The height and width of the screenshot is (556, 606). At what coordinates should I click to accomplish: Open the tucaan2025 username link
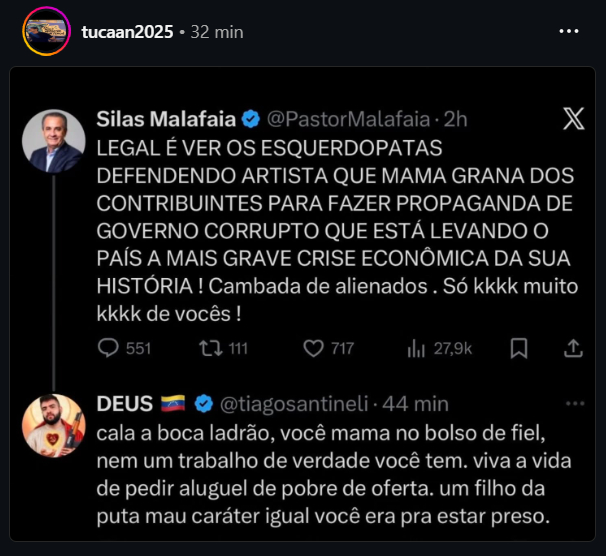click(x=127, y=31)
